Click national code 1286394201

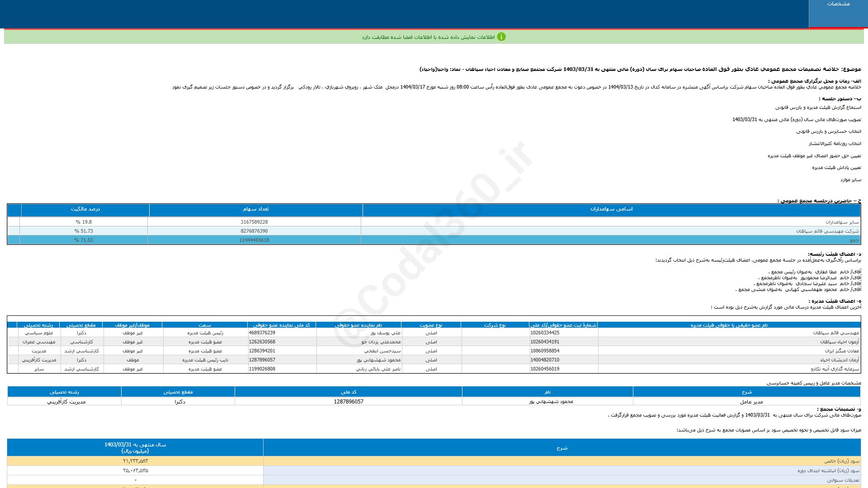tap(262, 351)
